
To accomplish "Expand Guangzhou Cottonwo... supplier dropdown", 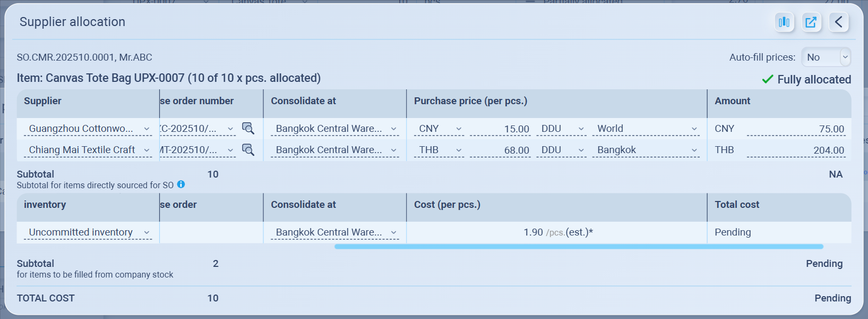I will [89, 129].
